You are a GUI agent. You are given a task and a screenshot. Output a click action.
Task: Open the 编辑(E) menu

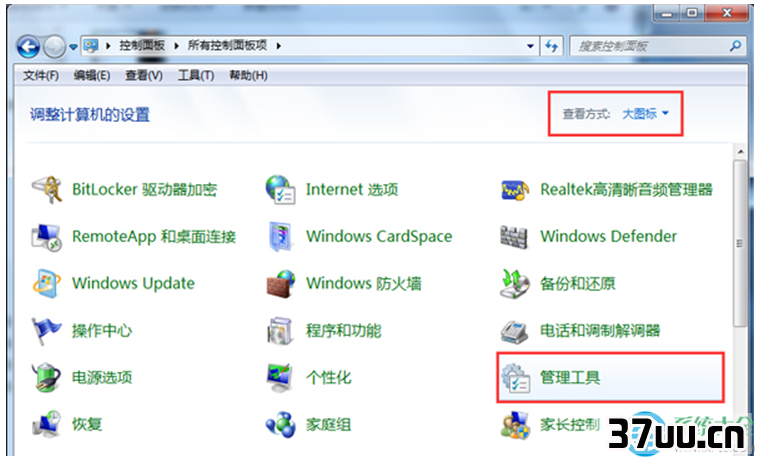(x=92, y=76)
